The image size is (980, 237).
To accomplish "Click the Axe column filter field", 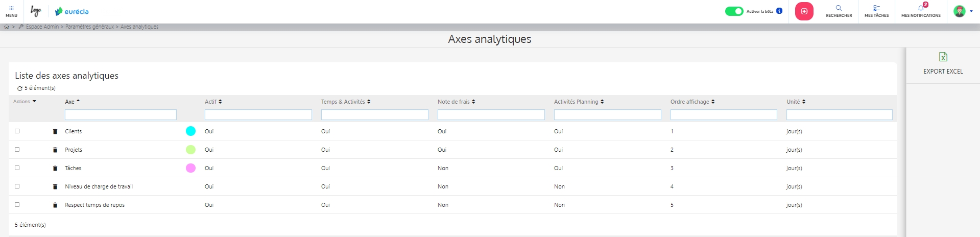I will tap(121, 115).
